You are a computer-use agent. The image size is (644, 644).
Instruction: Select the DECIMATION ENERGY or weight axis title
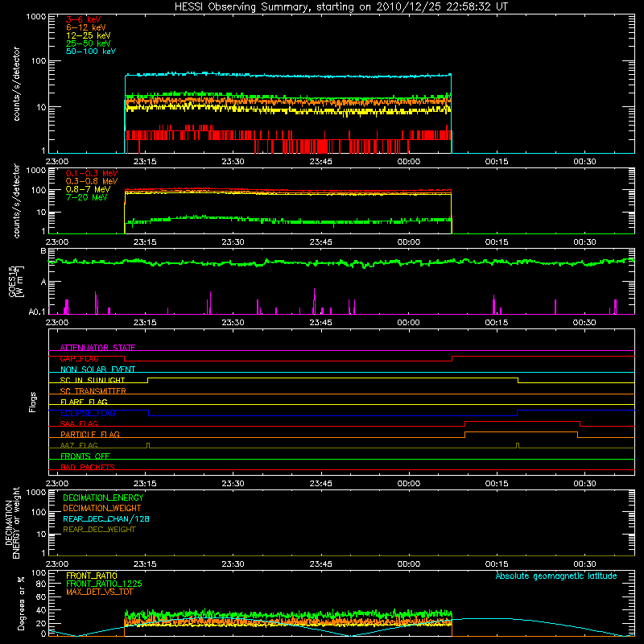point(12,522)
